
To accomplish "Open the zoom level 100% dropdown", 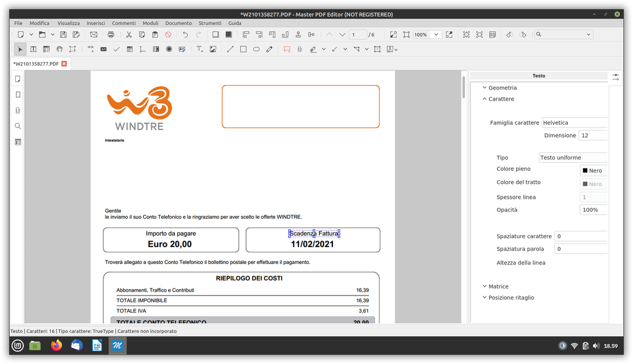I will tap(436, 35).
